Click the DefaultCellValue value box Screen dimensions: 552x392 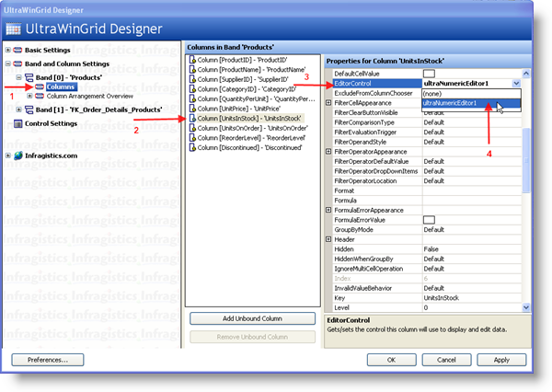coord(429,74)
